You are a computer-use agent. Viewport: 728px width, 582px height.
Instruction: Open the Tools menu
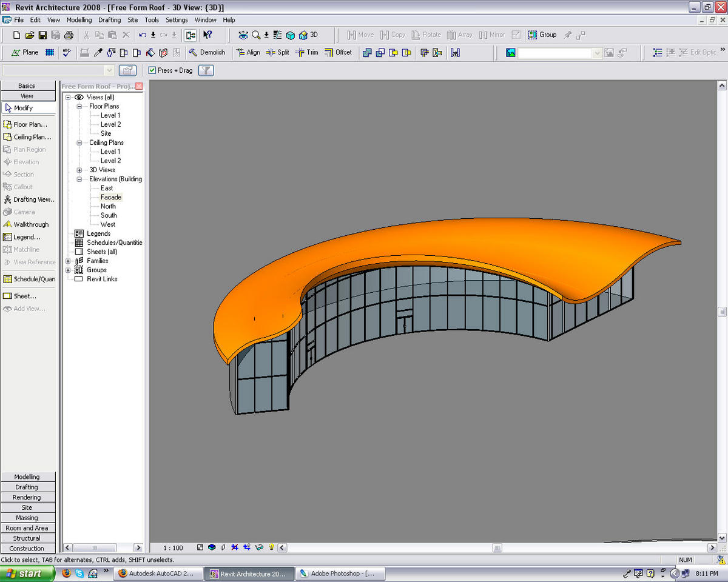pyautogui.click(x=152, y=20)
